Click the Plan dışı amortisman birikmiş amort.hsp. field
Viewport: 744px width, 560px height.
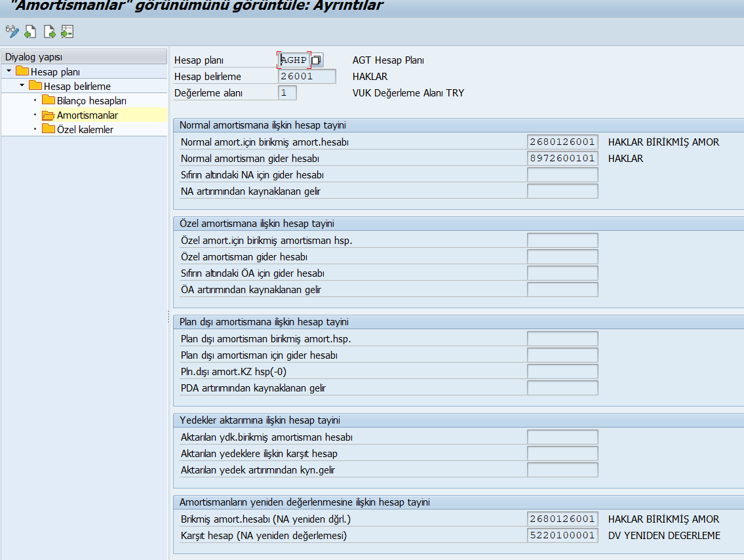point(562,338)
